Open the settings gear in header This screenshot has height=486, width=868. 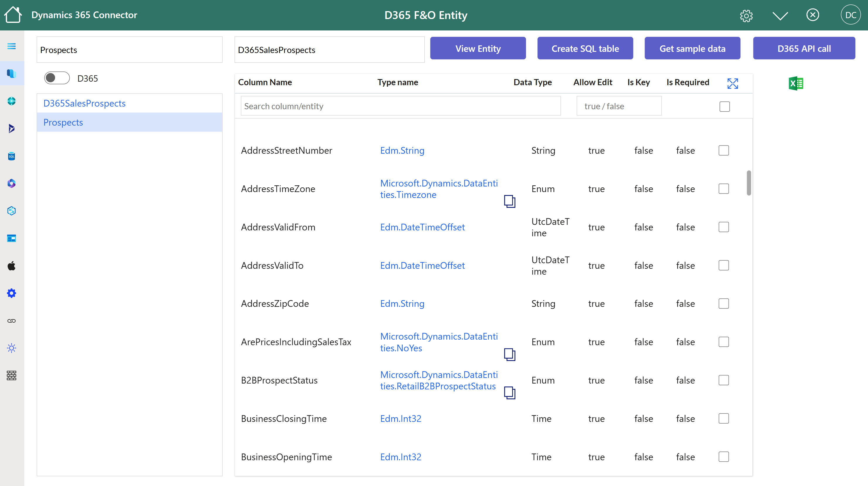[x=746, y=16]
